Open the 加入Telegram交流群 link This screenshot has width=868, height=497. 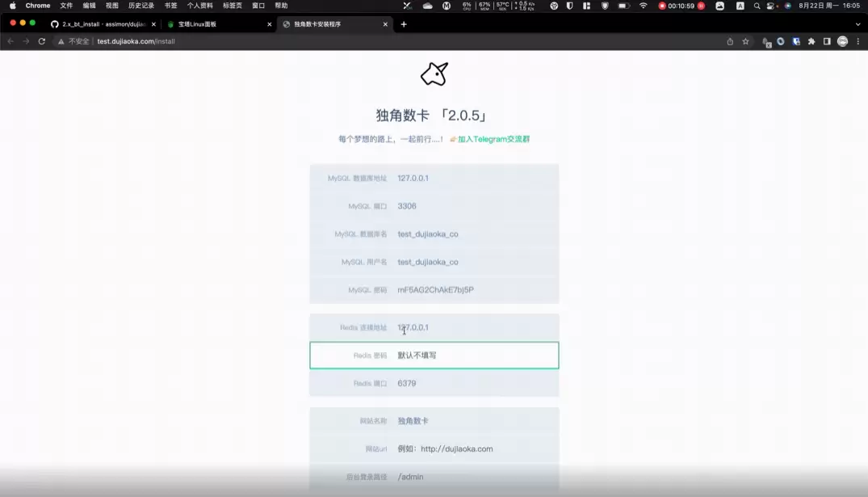[493, 139]
